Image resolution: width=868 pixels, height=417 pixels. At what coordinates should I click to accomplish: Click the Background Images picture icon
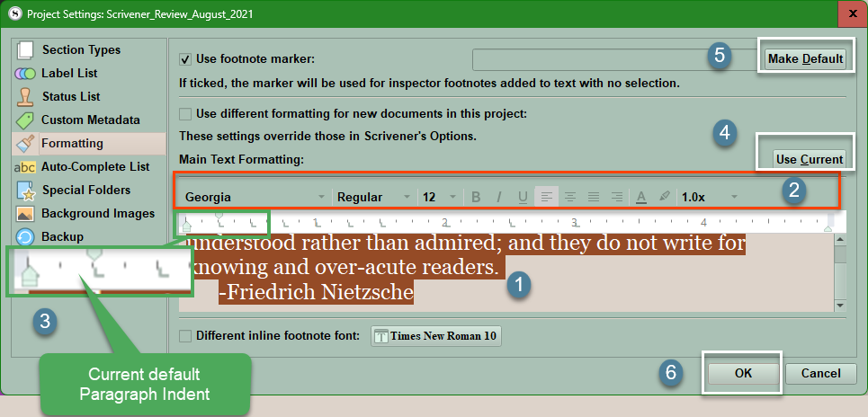pos(25,214)
